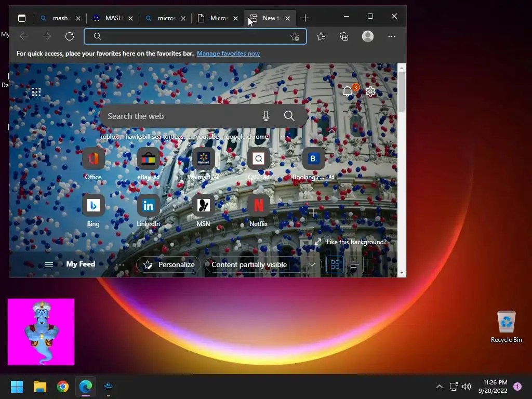Open a new tab with plus button

[x=305, y=18]
